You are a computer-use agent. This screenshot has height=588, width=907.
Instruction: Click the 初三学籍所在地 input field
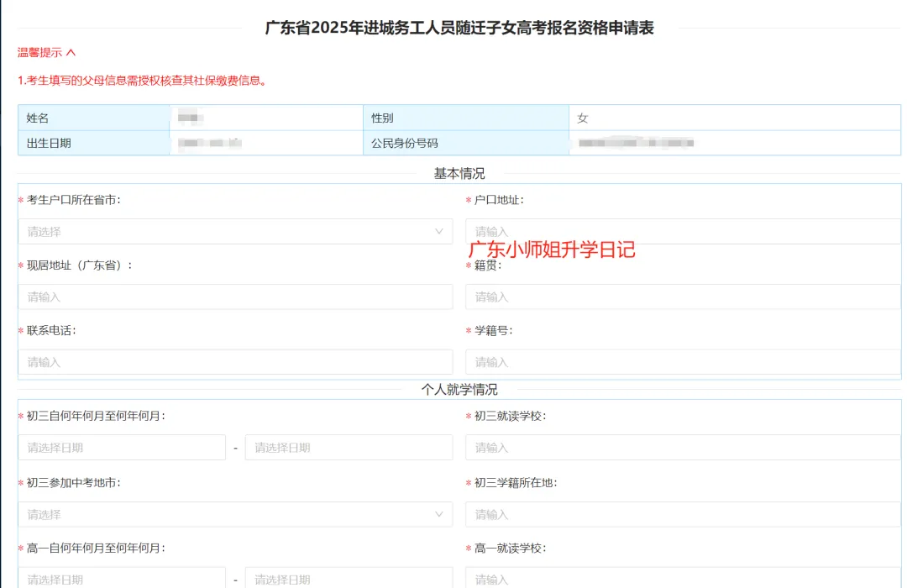(683, 514)
